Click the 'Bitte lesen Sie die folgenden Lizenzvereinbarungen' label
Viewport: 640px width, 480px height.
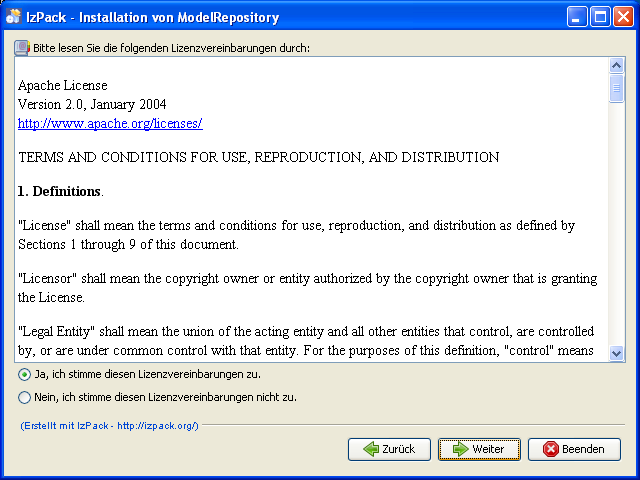point(171,48)
